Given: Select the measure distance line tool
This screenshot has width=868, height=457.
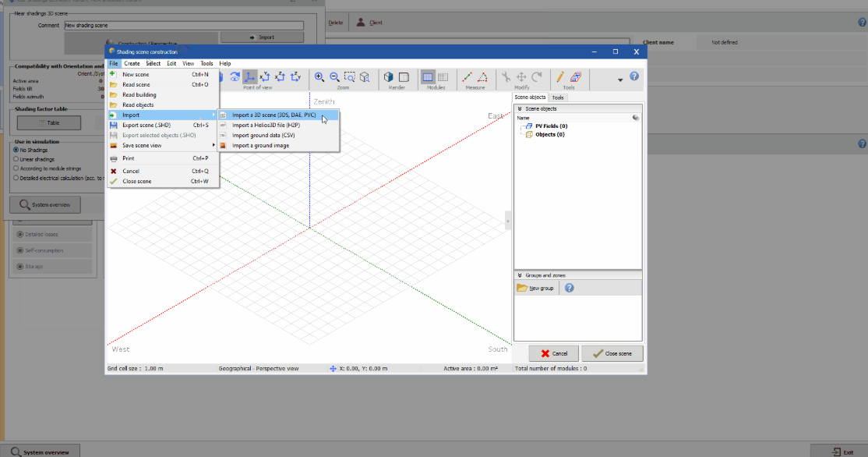Looking at the screenshot, I should 468,77.
